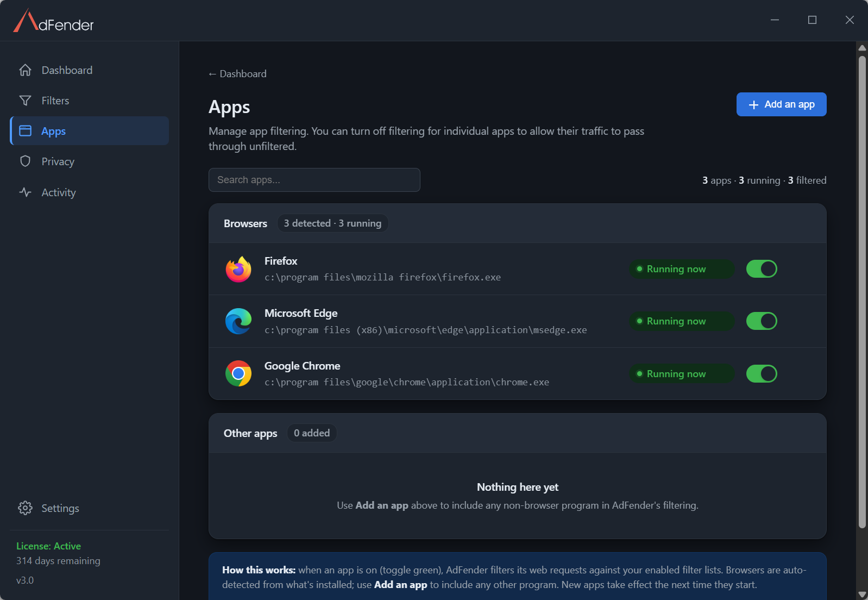Viewport: 868px width, 600px height.
Task: Disable filtering toggle for Firefox
Action: click(762, 269)
